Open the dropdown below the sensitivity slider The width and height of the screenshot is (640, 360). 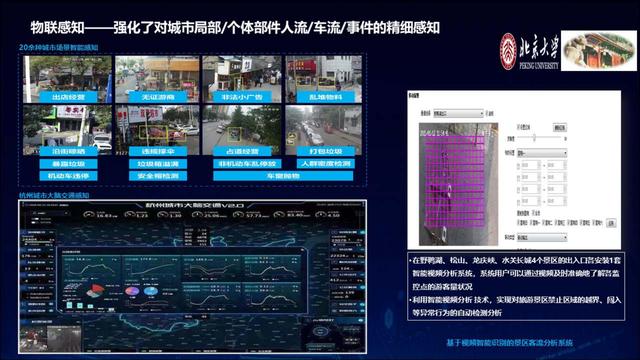pos(542,153)
